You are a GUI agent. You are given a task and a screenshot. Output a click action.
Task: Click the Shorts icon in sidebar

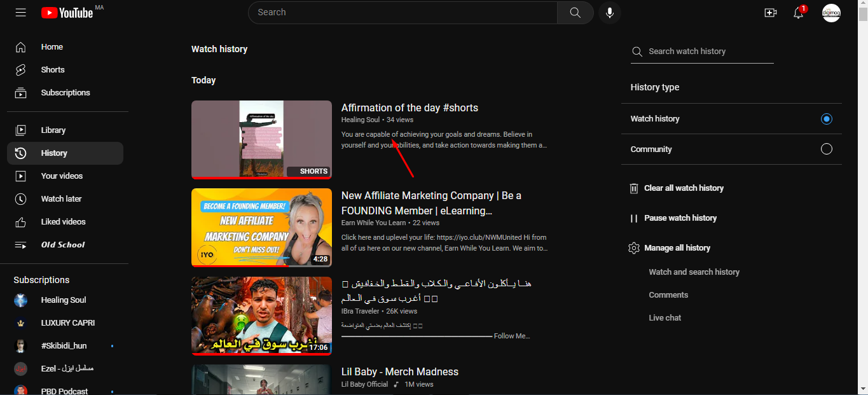21,70
